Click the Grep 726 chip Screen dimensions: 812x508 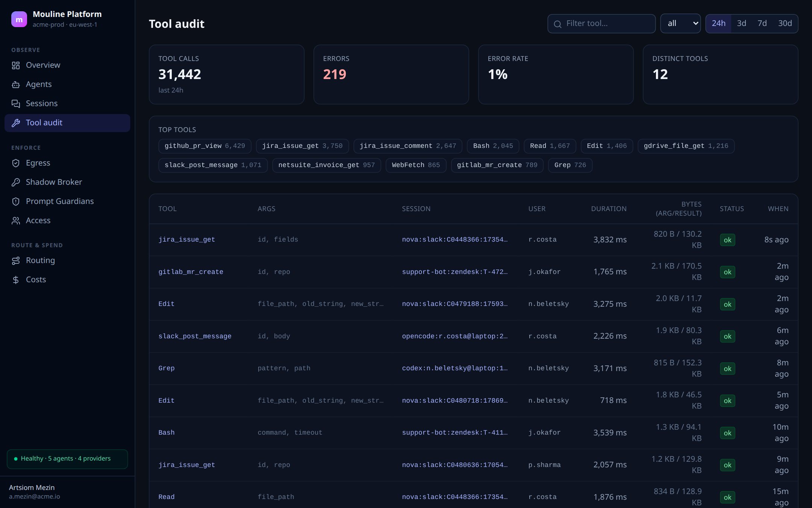(570, 165)
